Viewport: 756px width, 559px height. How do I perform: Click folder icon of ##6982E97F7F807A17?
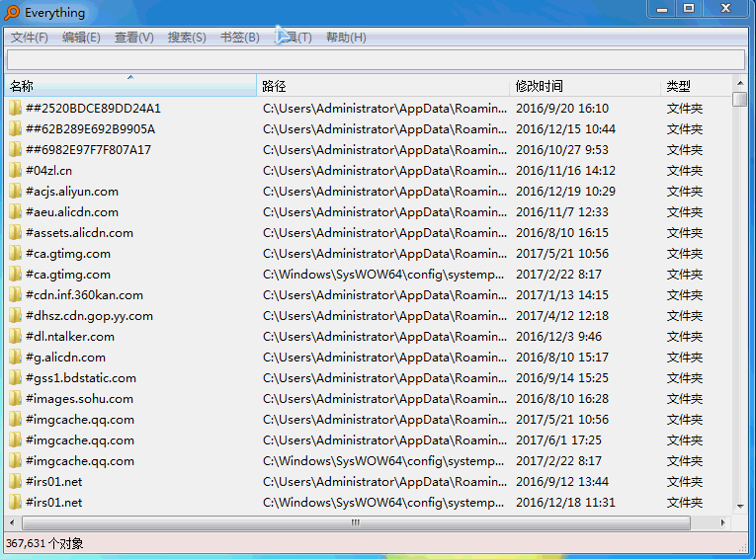pos(16,149)
